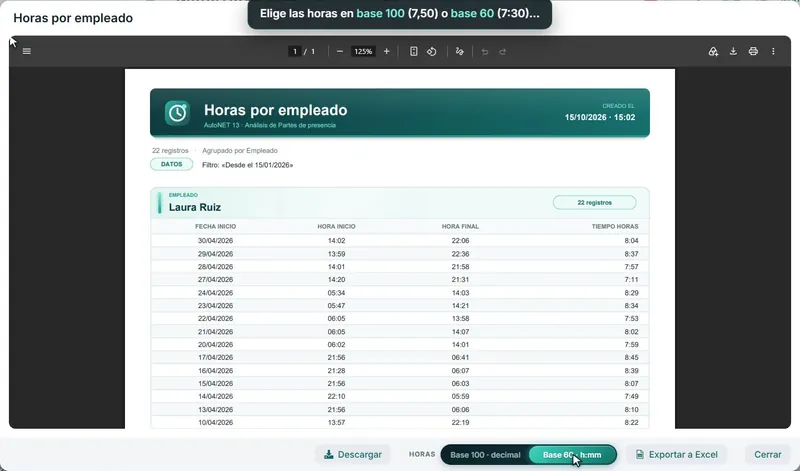The image size is (800, 471).
Task: Click the 22 registros pill
Action: coord(594,203)
